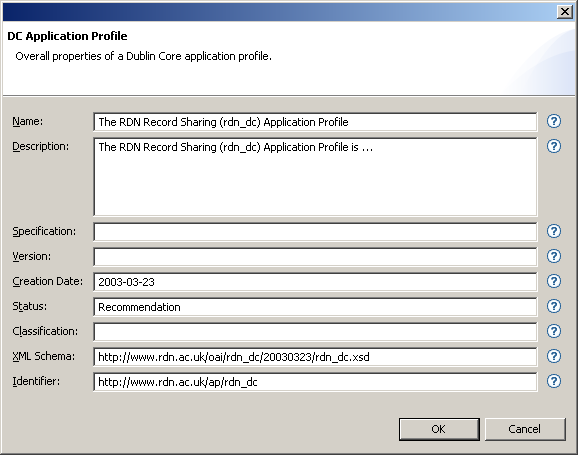Screen dimensions: 578x455
Task: Click the empty Version field
Action: [x=315, y=257]
